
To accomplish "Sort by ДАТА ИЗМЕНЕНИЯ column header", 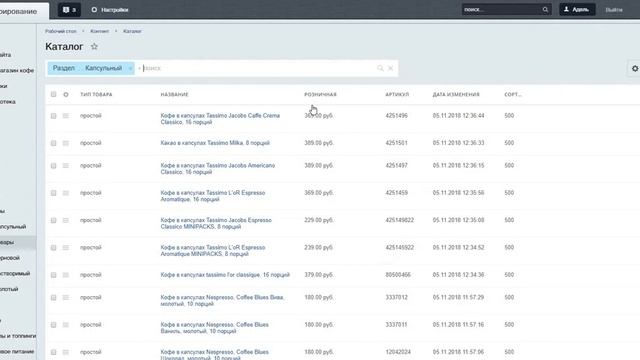I will (456, 94).
